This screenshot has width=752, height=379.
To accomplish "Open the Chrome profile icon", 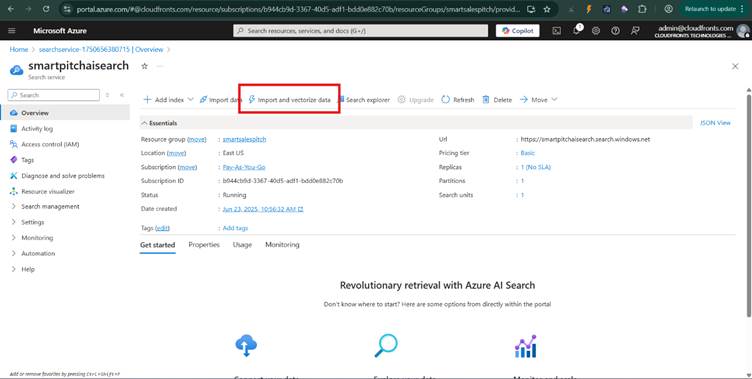I will click(668, 9).
